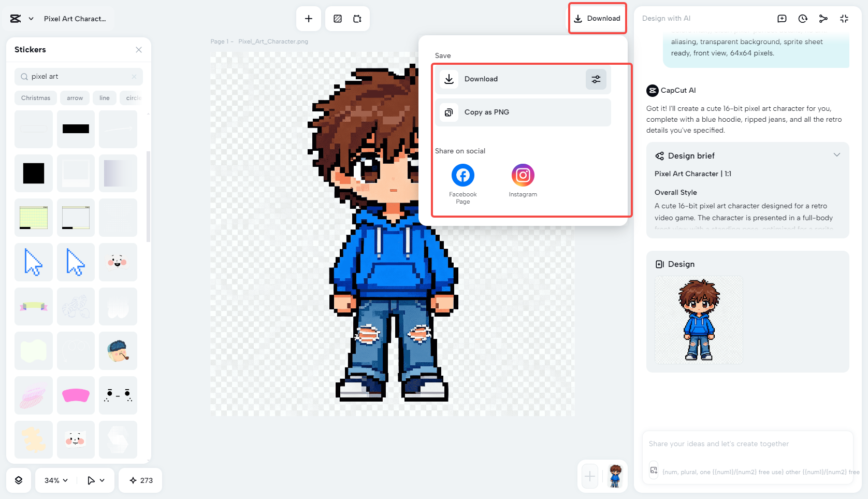Open the cursor tool dropdown
The image size is (868, 499).
pyautogui.click(x=95, y=480)
